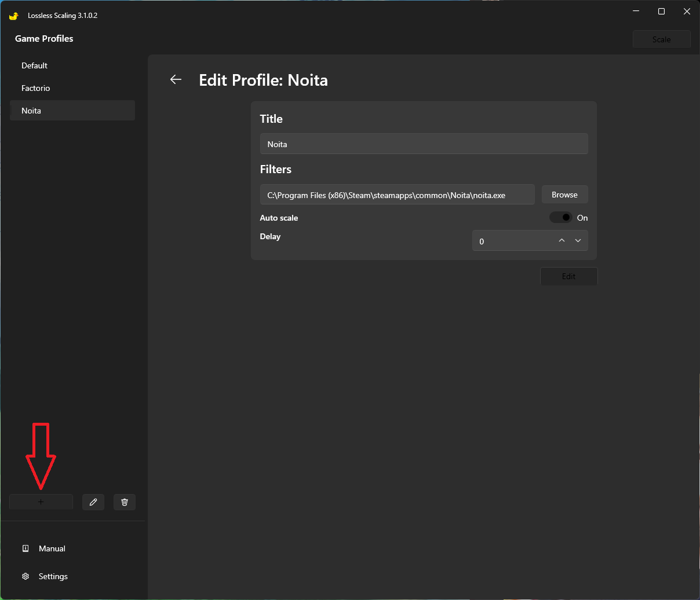Click the Scale button at top right
Image resolution: width=700 pixels, height=600 pixels.
click(661, 39)
